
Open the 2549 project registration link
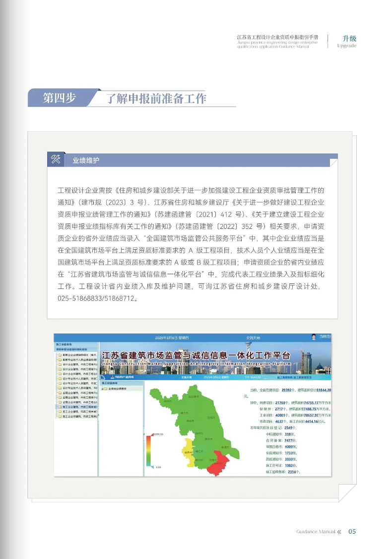click(288, 428)
